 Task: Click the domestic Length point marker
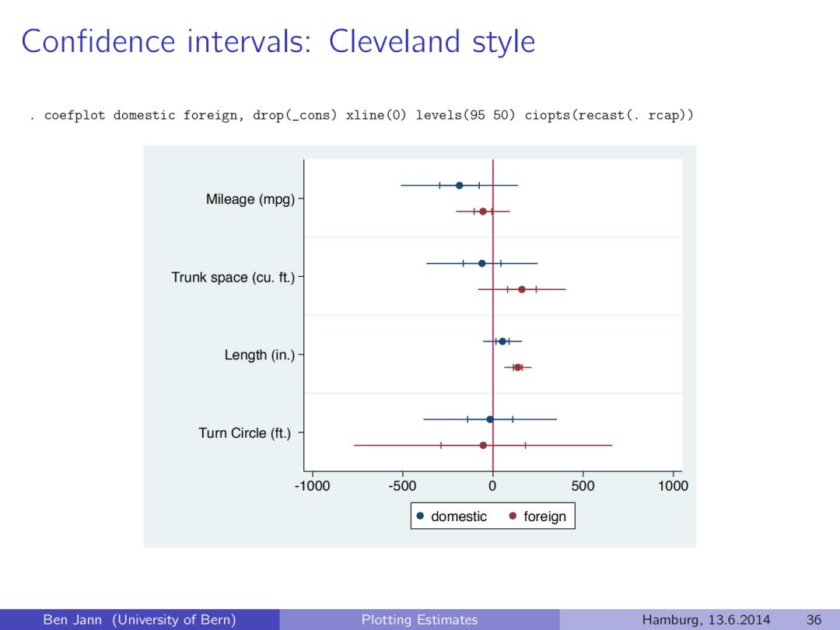coord(502,341)
